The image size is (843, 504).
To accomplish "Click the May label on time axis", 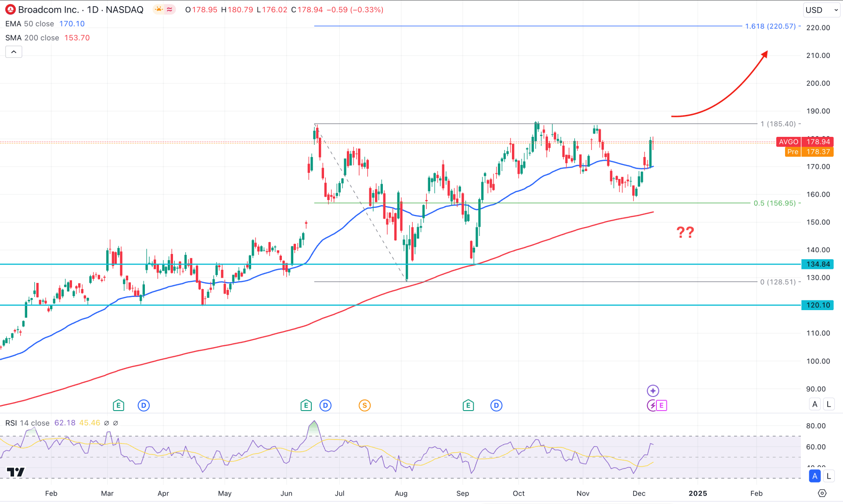I will [225, 493].
